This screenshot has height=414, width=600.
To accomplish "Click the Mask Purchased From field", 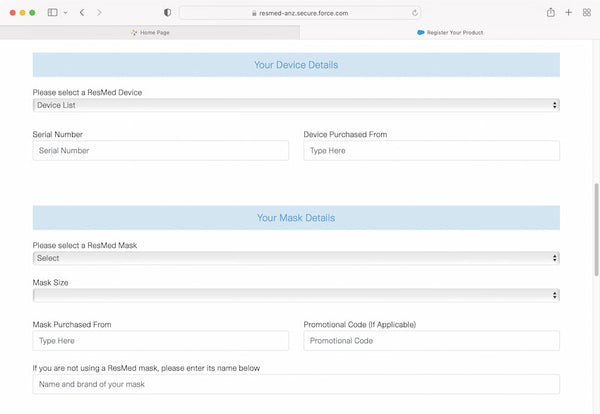I will click(x=161, y=341).
